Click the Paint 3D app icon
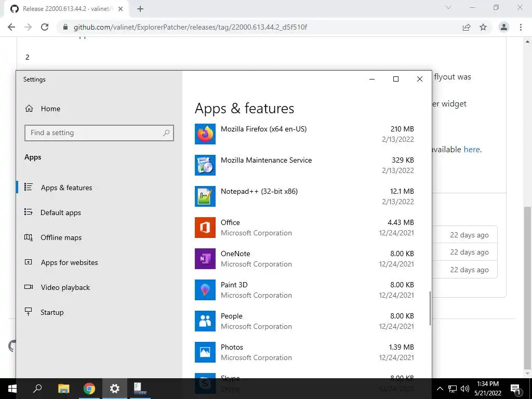532x399 pixels. (205, 290)
